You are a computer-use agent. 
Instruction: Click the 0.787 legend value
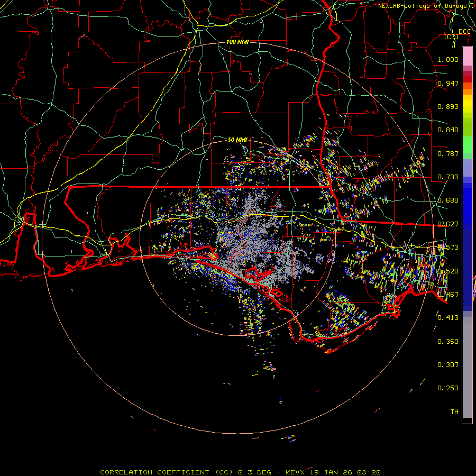click(448, 153)
